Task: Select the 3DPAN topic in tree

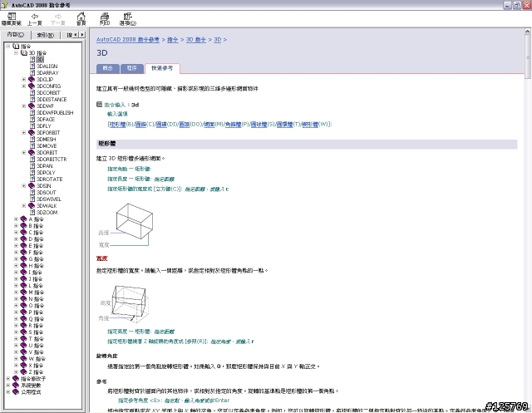Action: [x=44, y=166]
